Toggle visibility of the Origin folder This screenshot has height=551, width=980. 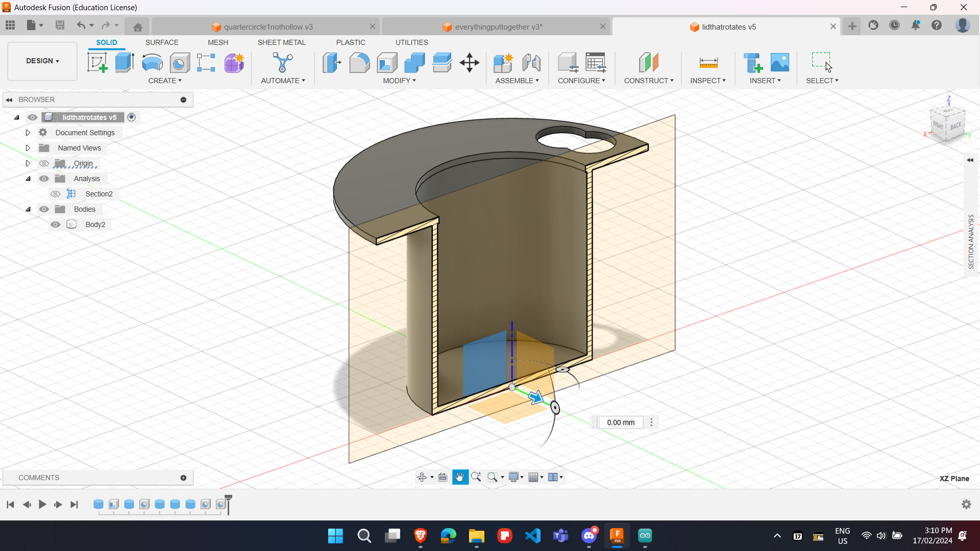pyautogui.click(x=44, y=163)
